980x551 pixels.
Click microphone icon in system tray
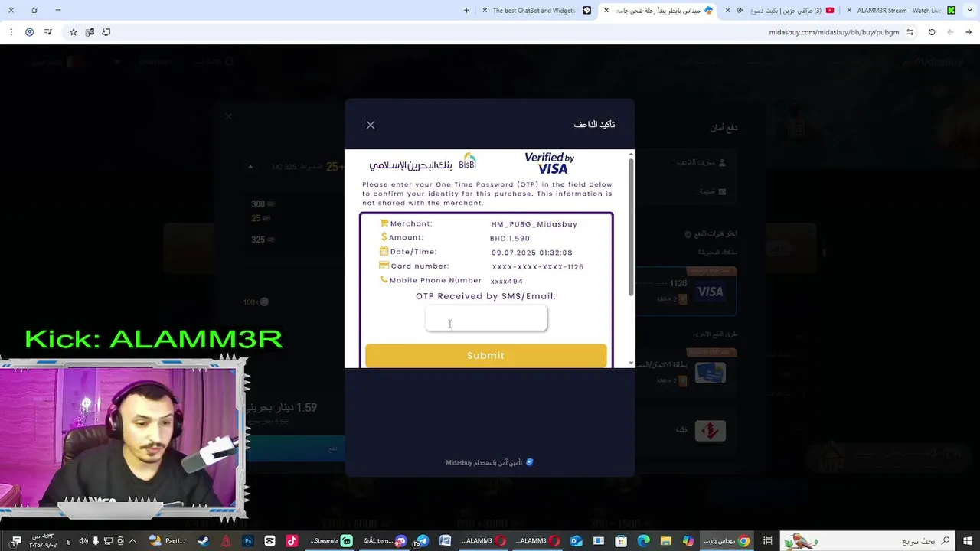click(96, 541)
